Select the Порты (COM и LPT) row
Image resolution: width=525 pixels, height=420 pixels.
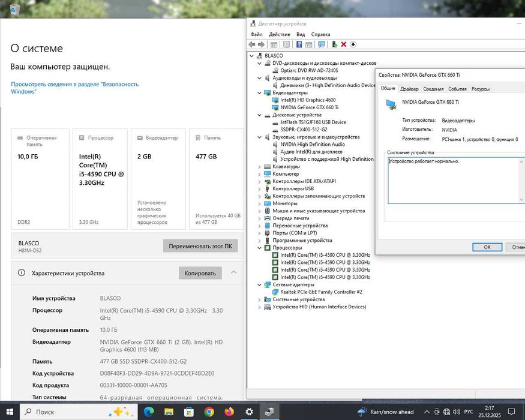(x=295, y=233)
